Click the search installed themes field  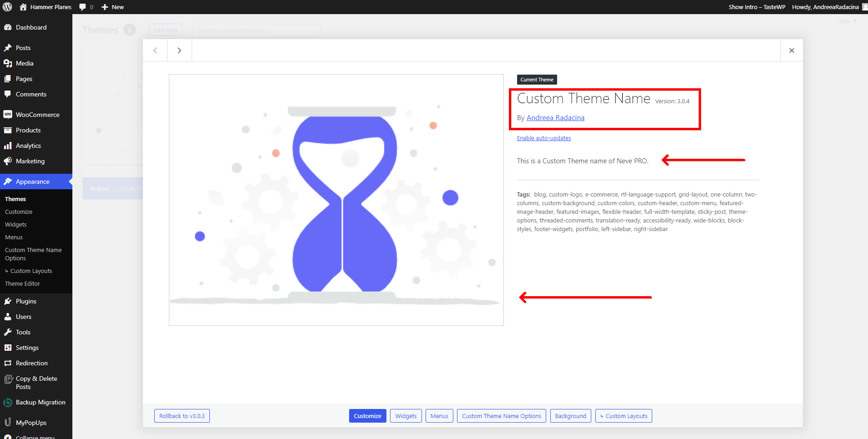256,30
